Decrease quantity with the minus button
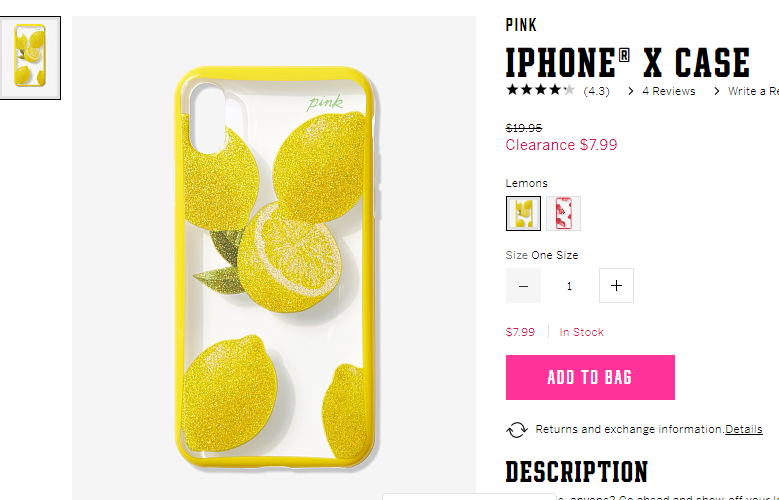Screen dimensions: 779x500 point(523,286)
